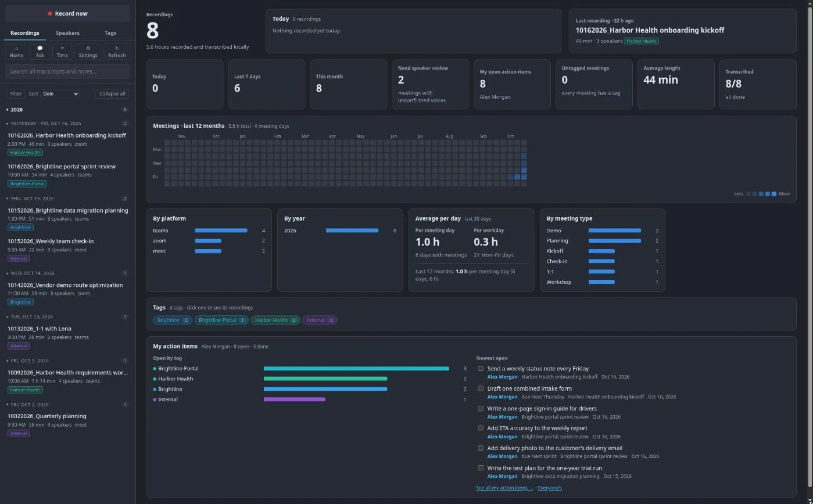Mark 'Write a one-page sign-in guide' as done
This screenshot has width=813, height=504.
pyautogui.click(x=481, y=408)
